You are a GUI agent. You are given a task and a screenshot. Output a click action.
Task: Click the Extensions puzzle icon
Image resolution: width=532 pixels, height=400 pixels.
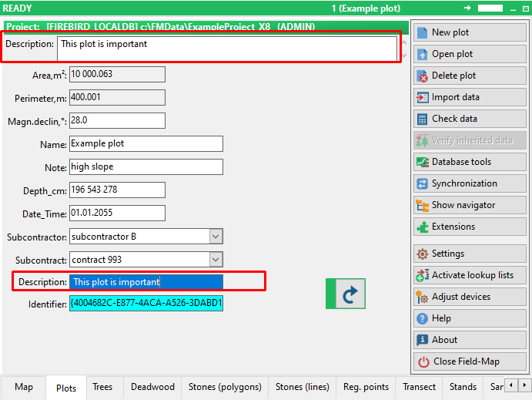(423, 227)
